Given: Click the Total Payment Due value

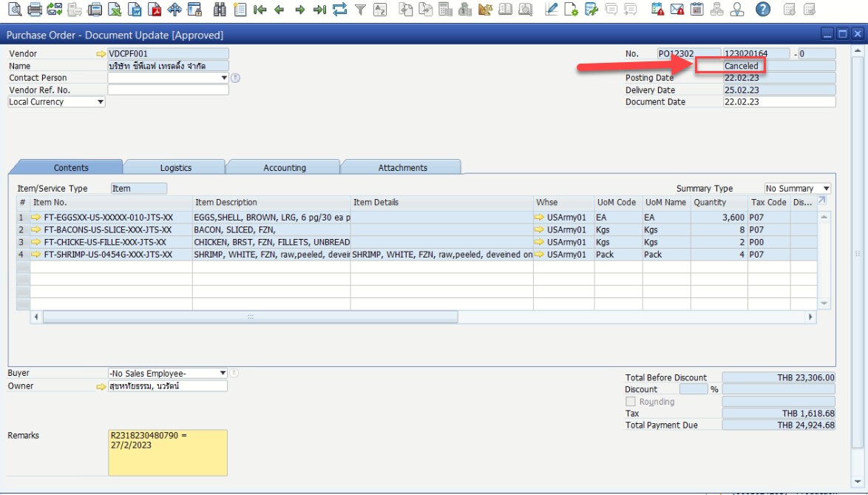Looking at the screenshot, I should coord(779,425).
